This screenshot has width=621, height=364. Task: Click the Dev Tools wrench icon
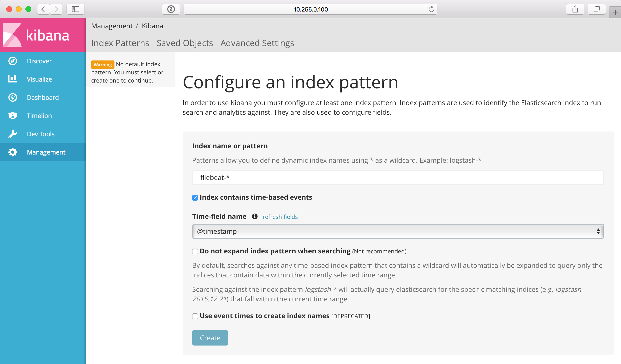tap(12, 134)
